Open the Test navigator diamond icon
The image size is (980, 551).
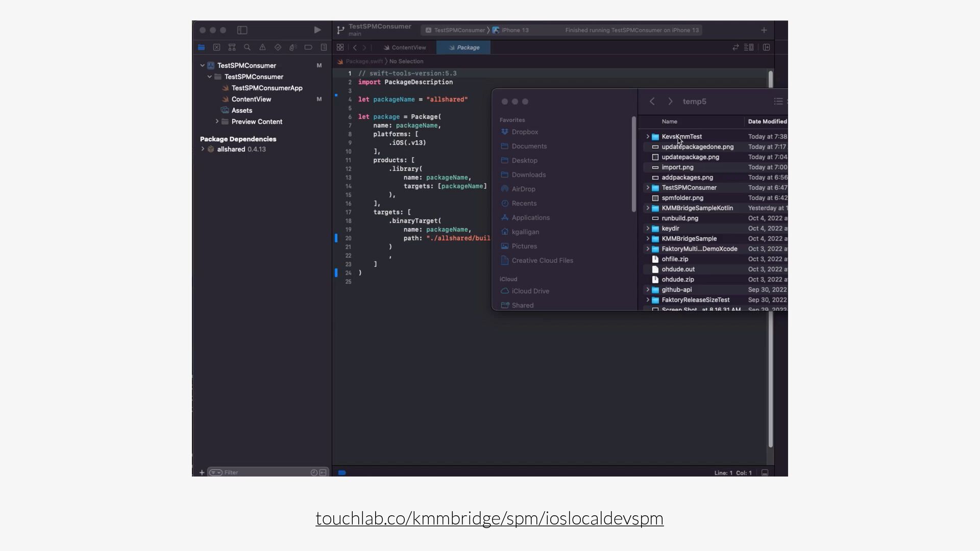[278, 47]
